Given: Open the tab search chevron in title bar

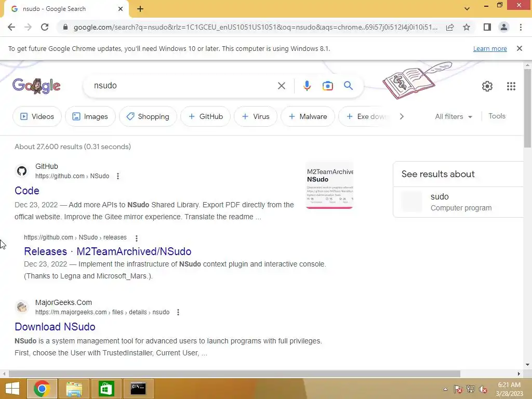Looking at the screenshot, I should (x=467, y=9).
